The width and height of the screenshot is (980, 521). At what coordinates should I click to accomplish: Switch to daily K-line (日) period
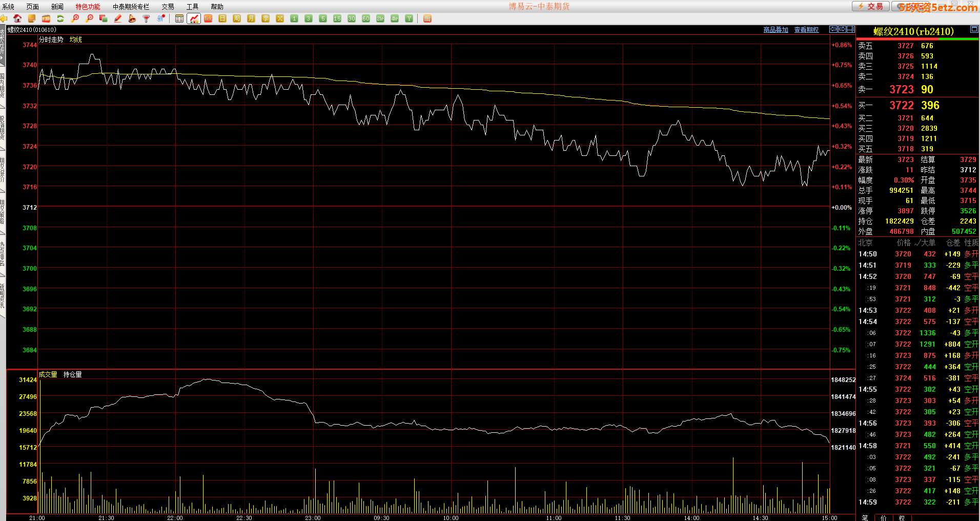coord(222,18)
